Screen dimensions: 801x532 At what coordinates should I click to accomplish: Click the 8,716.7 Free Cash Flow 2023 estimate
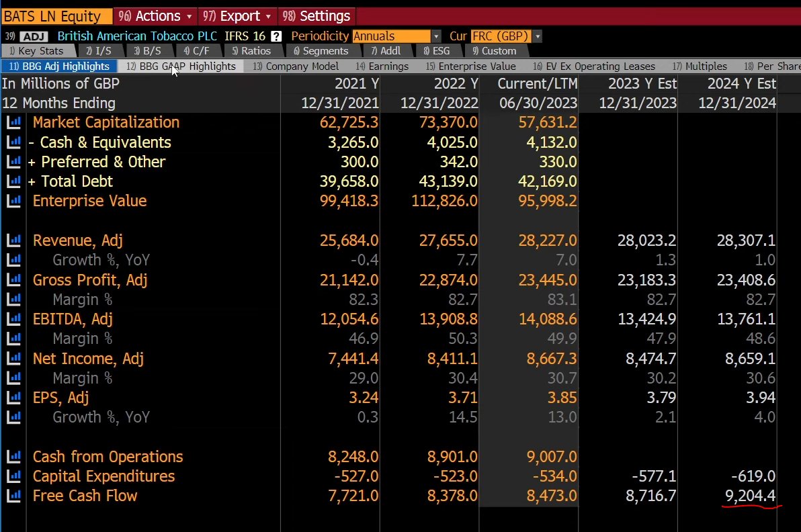click(650, 496)
